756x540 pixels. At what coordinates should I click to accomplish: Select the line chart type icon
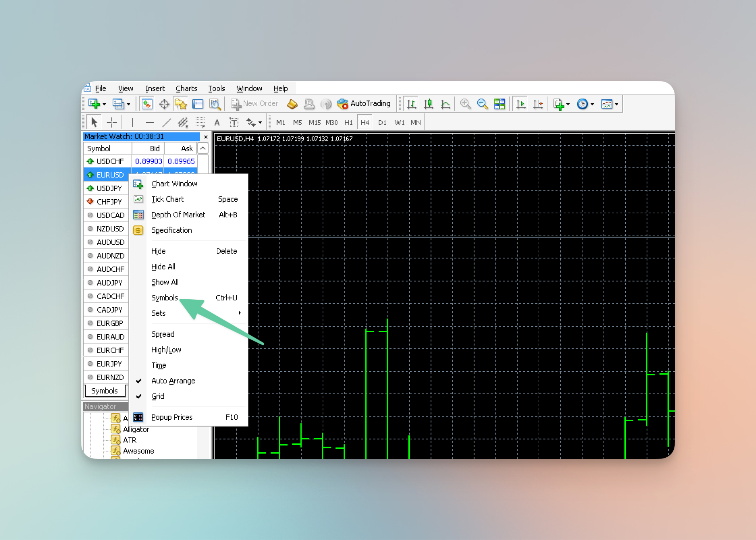coord(445,104)
